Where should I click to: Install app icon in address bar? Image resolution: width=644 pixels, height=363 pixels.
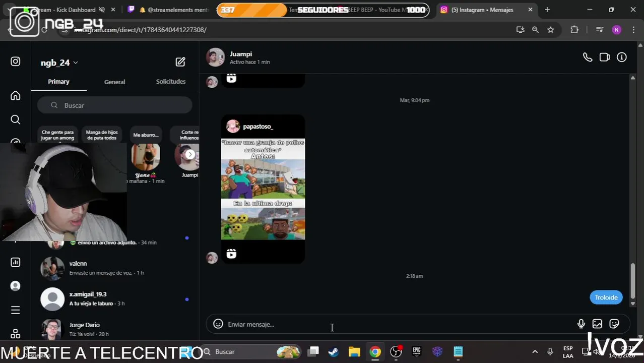[521, 30]
